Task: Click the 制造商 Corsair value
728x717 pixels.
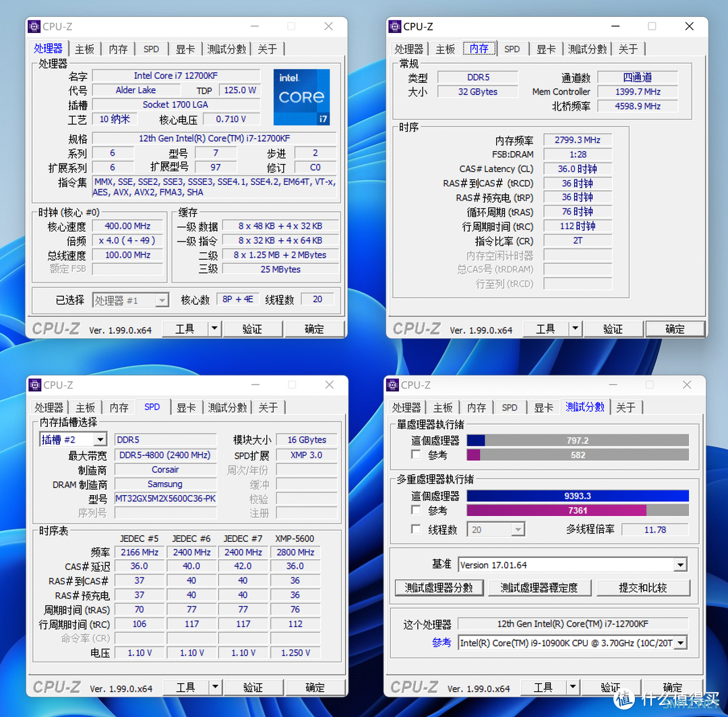Action: click(x=165, y=469)
